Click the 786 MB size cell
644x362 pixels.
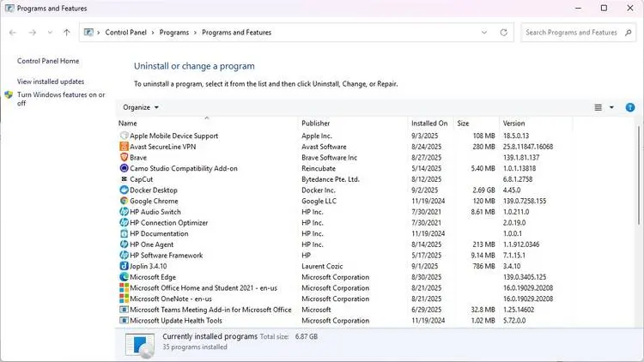pyautogui.click(x=483, y=266)
